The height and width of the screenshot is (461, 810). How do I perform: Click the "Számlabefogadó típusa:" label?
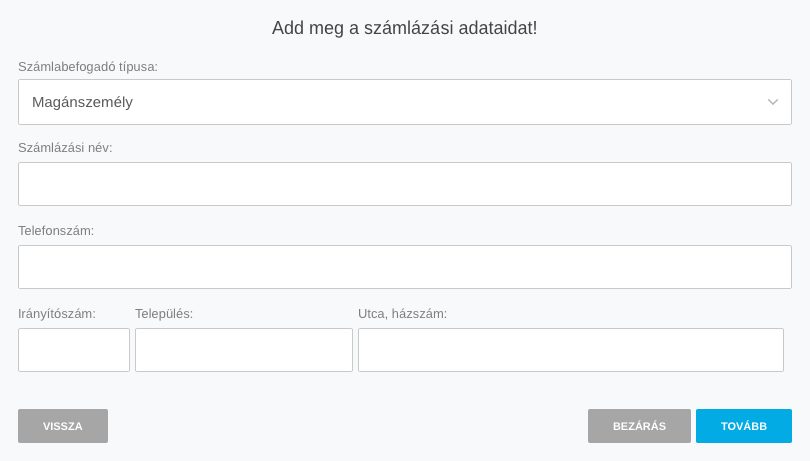[88, 67]
